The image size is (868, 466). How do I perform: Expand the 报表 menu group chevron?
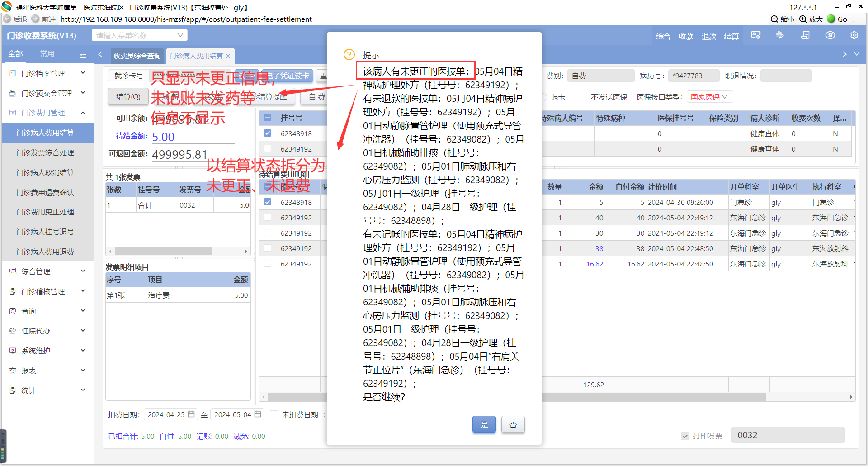[83, 371]
